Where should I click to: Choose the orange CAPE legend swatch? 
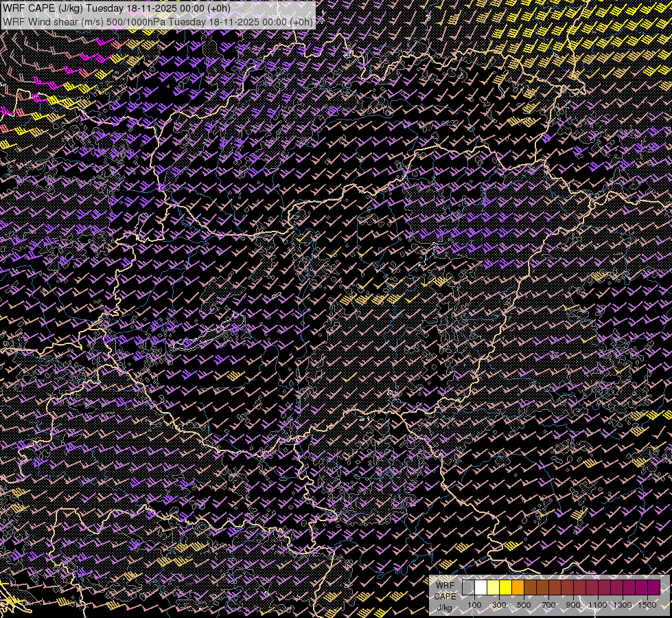pos(518,588)
